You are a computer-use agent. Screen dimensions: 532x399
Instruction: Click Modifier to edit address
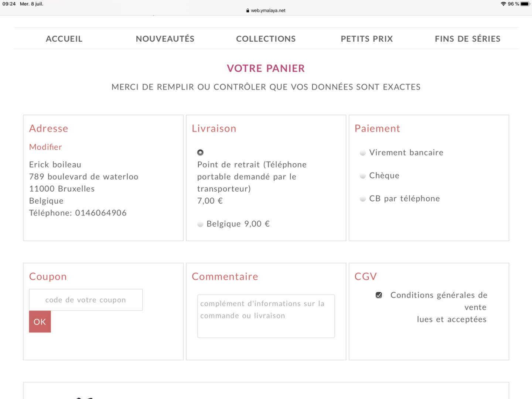click(45, 147)
